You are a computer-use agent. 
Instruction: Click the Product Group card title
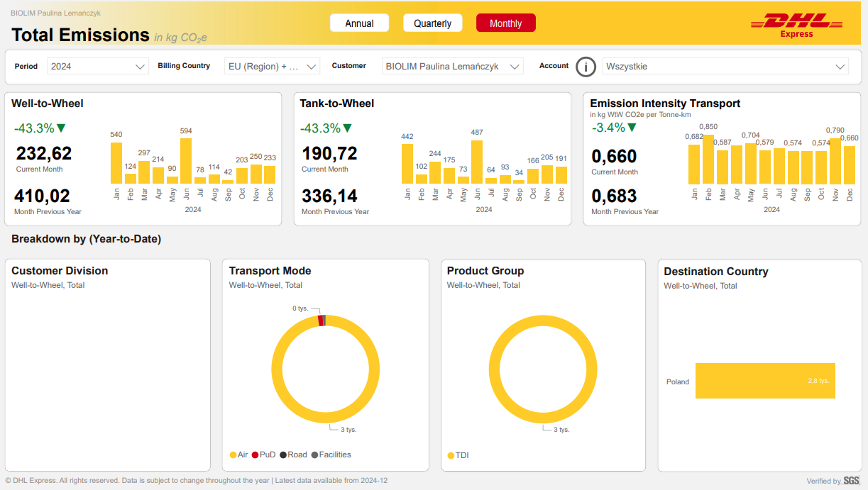(x=485, y=271)
